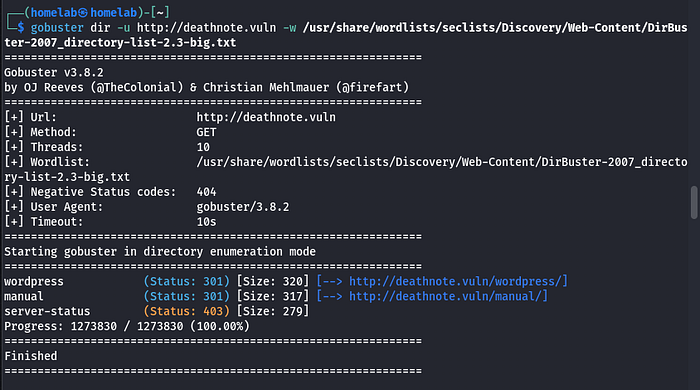Click the Threads value 10
Screen dimensions: 700x390
[x=203, y=147]
